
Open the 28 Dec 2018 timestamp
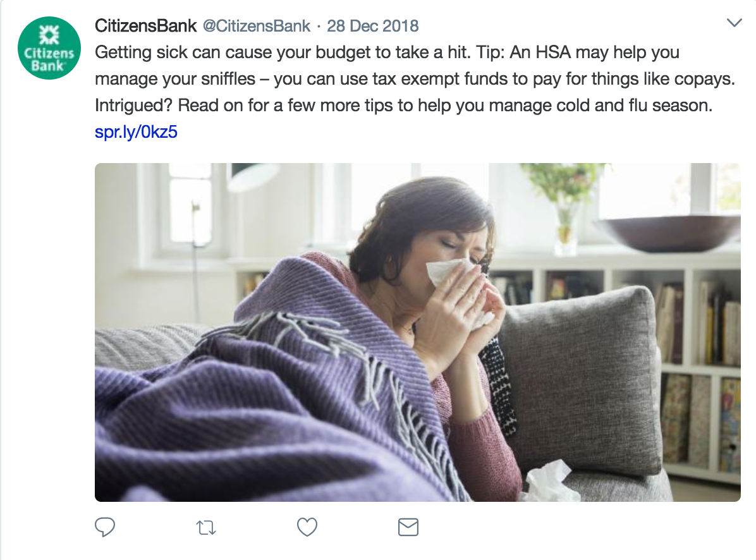point(373,25)
